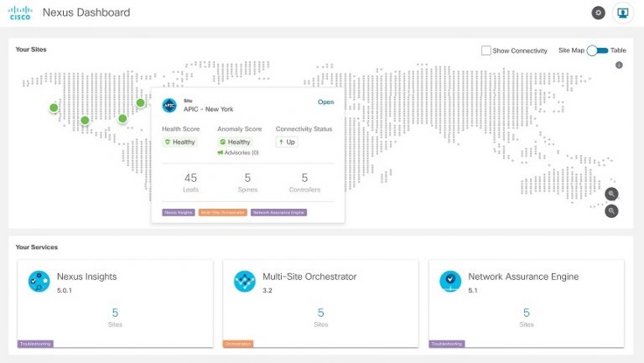Click the Health Score shield icon

167,142
